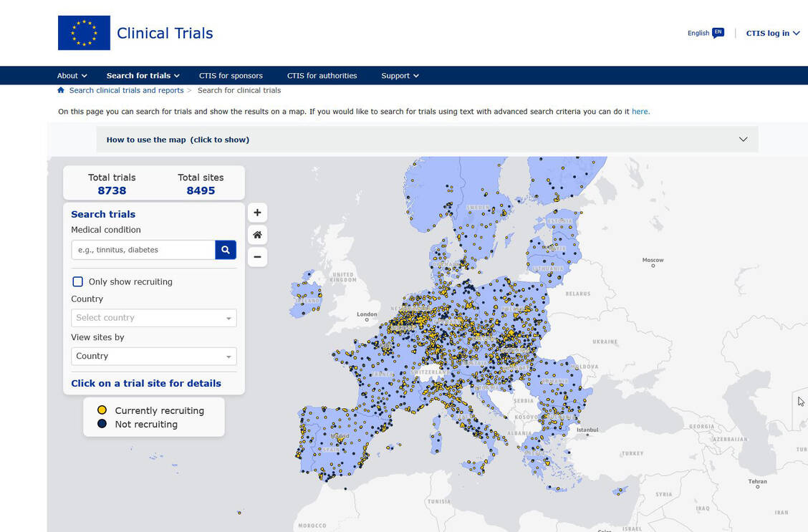Screen dimensions: 808x532
Task: Open the About menu
Action: (72, 76)
